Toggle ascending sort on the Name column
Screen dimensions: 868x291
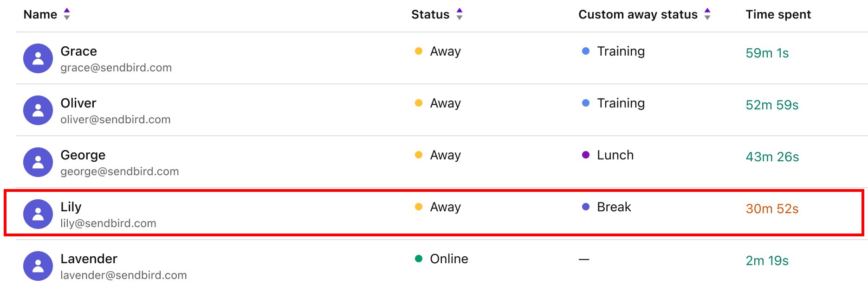click(66, 10)
